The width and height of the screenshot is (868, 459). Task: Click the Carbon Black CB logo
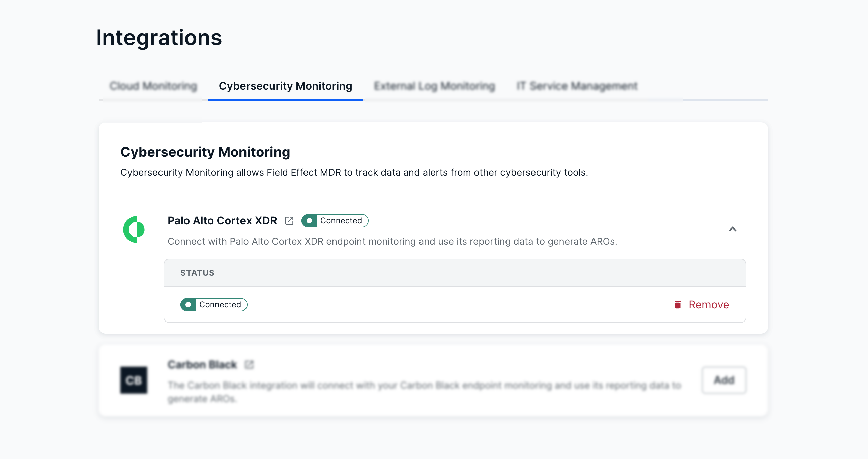pos(134,380)
